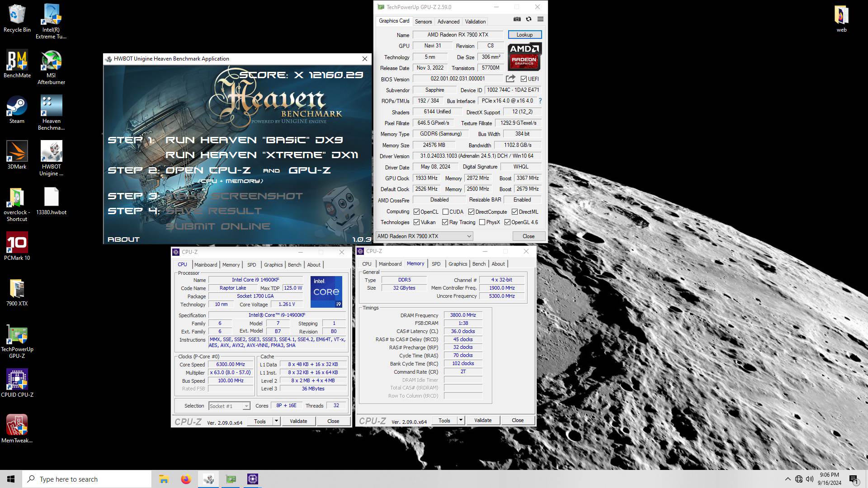Launch 3DMark desktop icon
Screen dimensions: 868x488
[17, 155]
